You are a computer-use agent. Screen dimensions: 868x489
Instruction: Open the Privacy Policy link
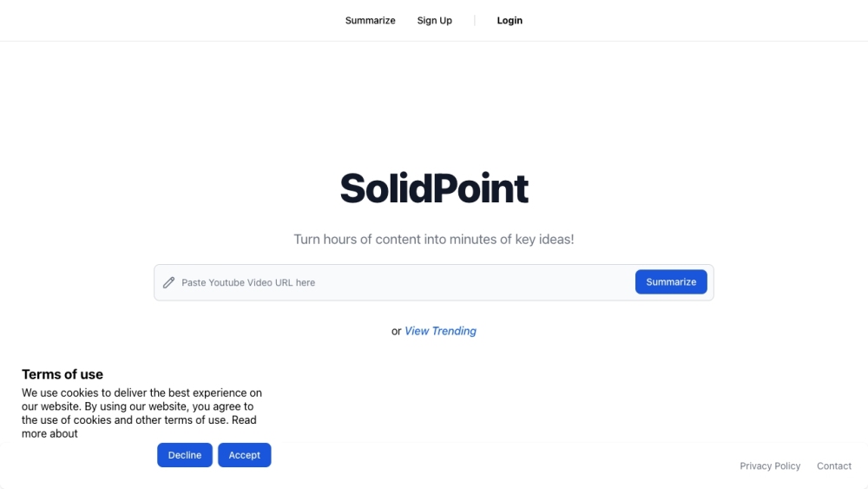[770, 466]
